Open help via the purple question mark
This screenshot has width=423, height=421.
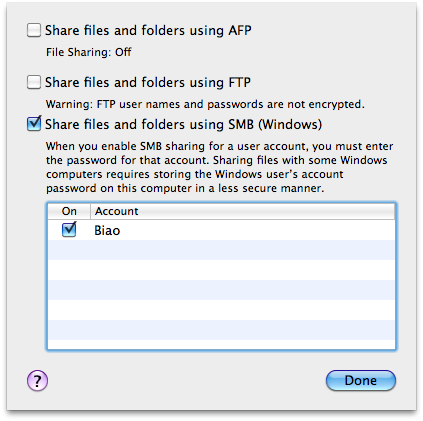coord(37,380)
